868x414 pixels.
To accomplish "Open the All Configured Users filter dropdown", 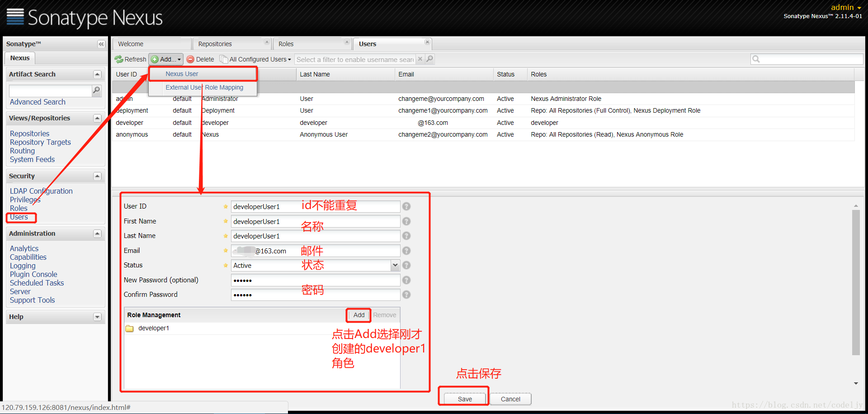I will click(x=255, y=59).
